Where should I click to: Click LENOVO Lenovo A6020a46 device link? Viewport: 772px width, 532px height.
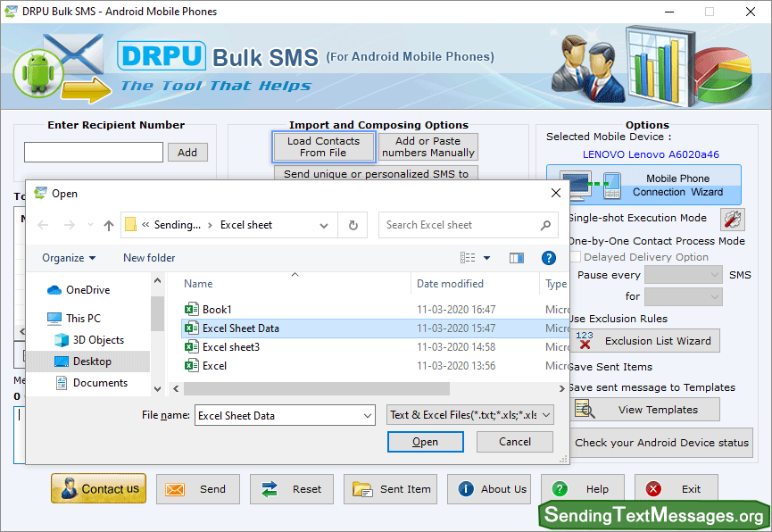pyautogui.click(x=651, y=154)
